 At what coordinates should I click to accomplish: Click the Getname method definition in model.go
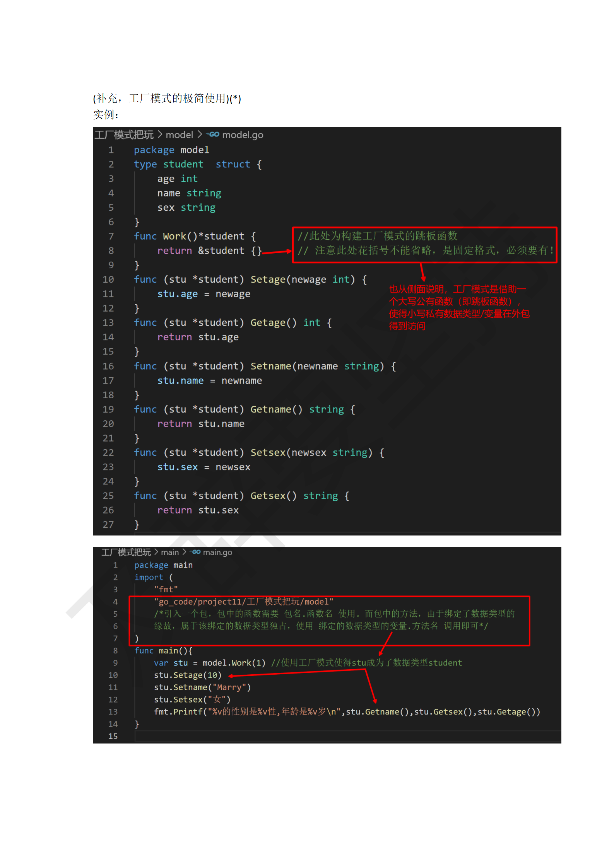pyautogui.click(x=270, y=409)
